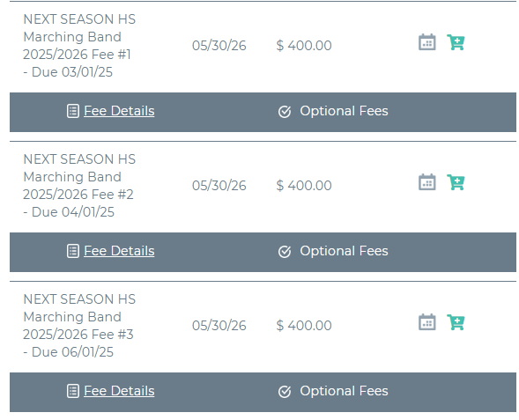519x420 pixels.
Task: Click the $ 400.00 amount for Fee #1
Action: 304,45
